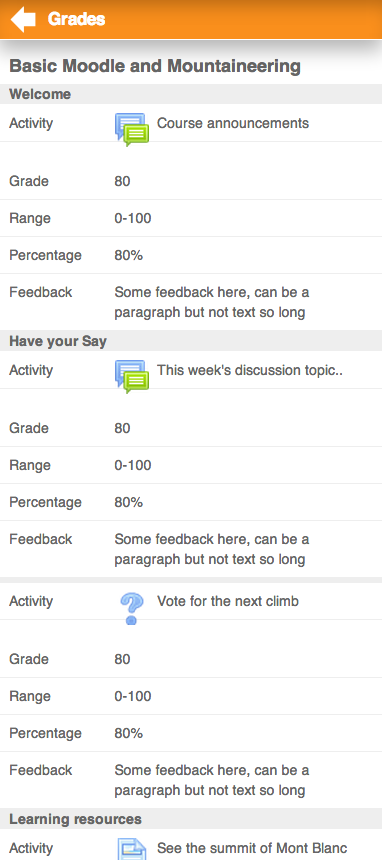Select the Have your Say section header
382x860 pixels.
pos(191,341)
